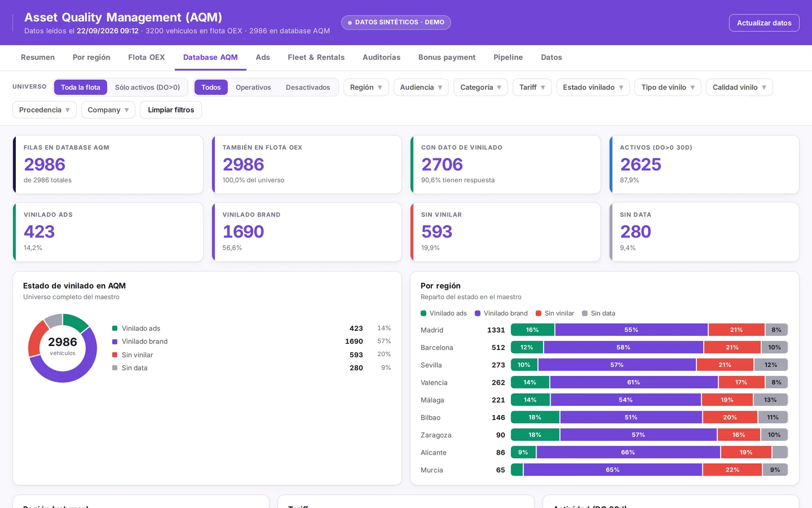
Task: Click Sin vinilar swatch in Por región legend
Action: (x=538, y=313)
